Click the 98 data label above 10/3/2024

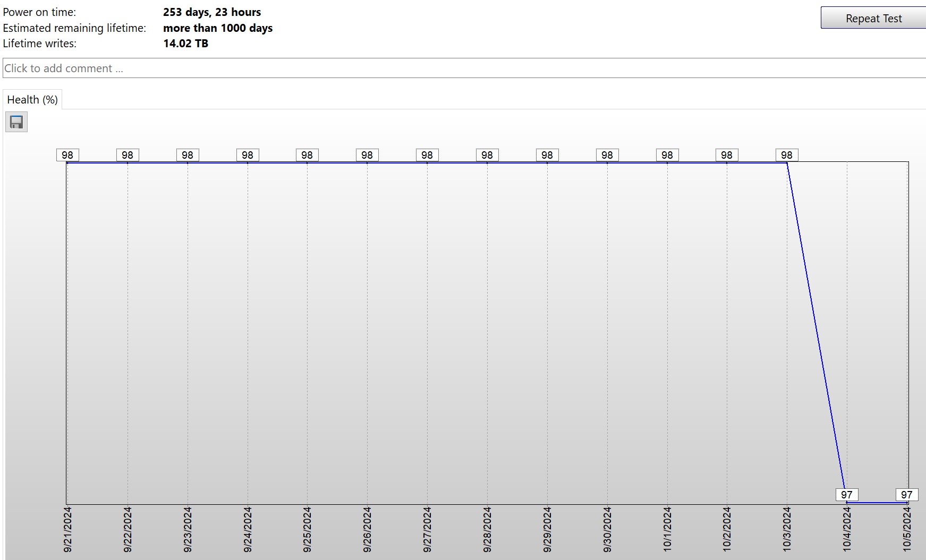787,155
